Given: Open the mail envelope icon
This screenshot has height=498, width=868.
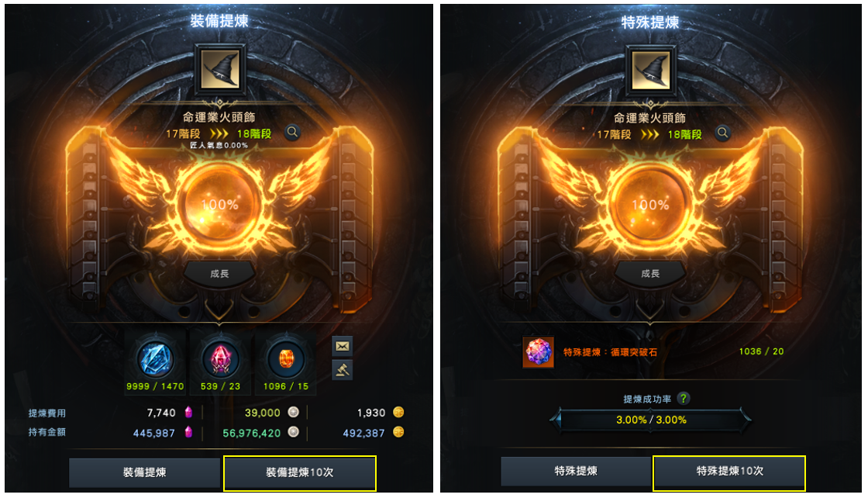Looking at the screenshot, I should (343, 346).
